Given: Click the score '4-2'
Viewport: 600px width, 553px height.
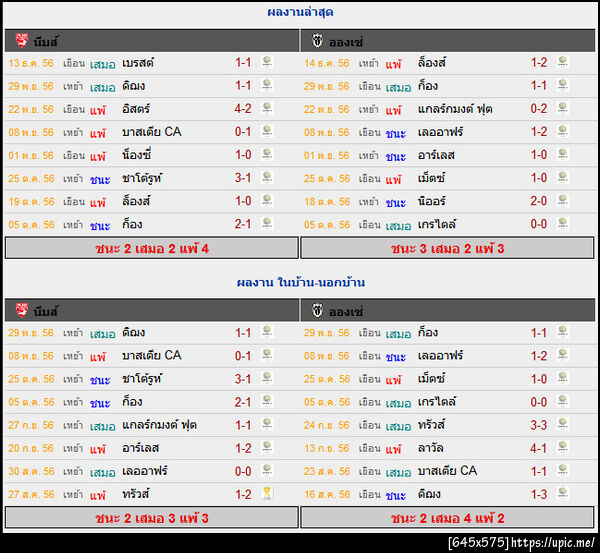Looking at the screenshot, I should [x=243, y=109].
